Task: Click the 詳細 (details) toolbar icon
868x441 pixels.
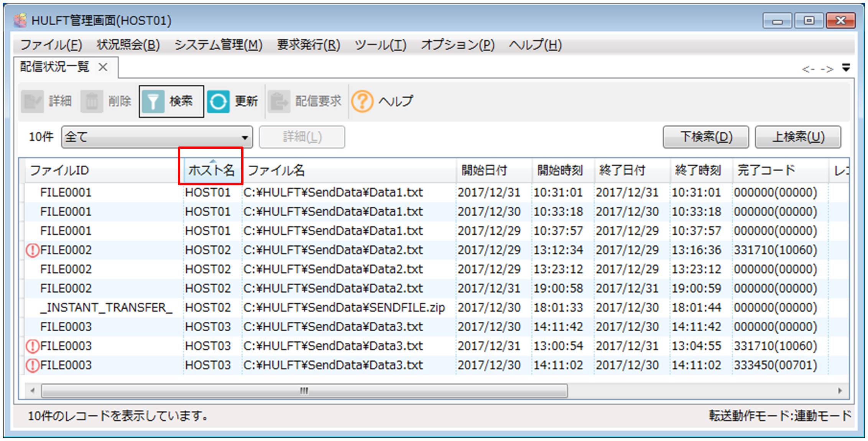Action: [x=32, y=101]
